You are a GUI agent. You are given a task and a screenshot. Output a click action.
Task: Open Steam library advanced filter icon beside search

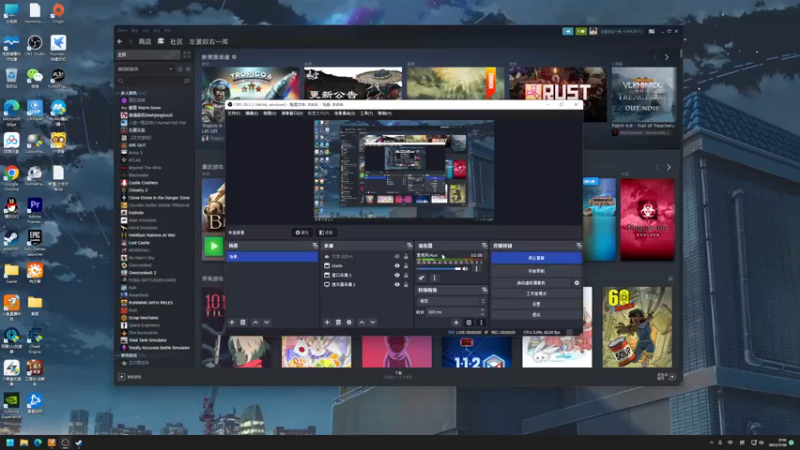(187, 81)
